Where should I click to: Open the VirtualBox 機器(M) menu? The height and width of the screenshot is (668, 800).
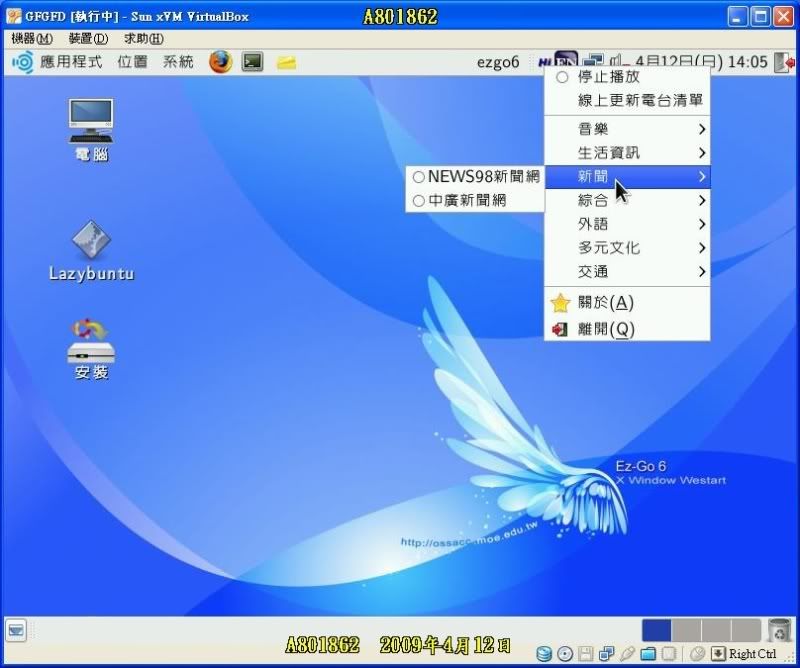32,39
